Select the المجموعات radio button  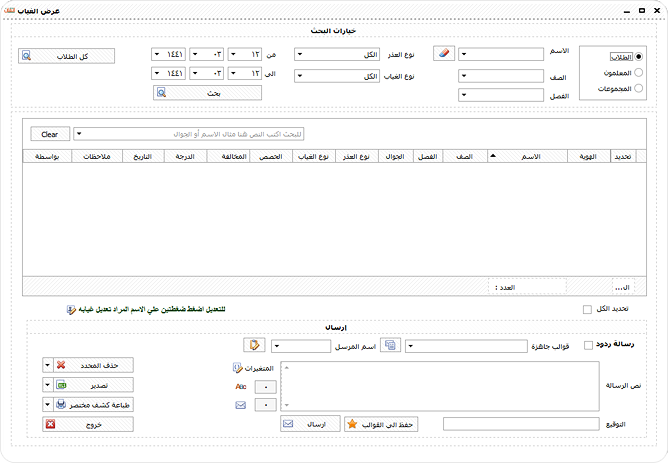tap(638, 88)
